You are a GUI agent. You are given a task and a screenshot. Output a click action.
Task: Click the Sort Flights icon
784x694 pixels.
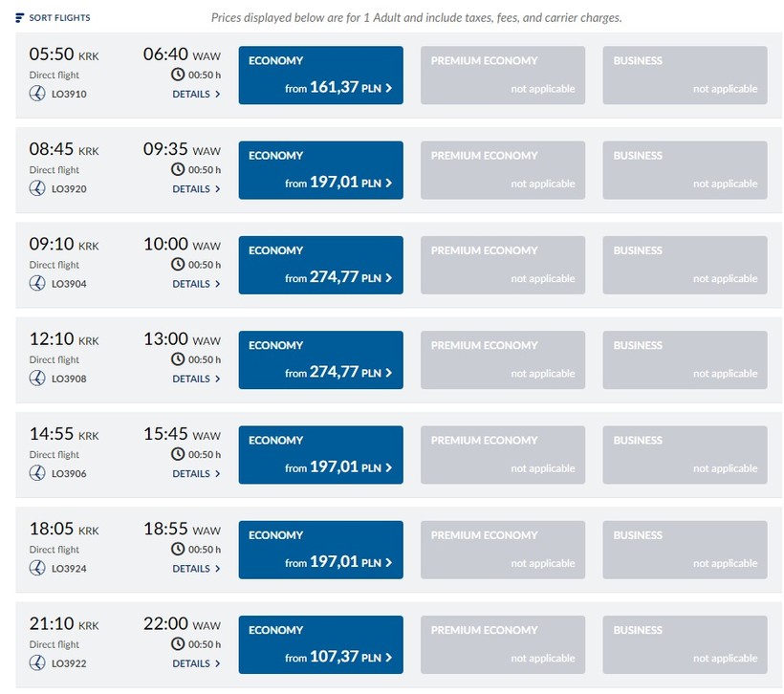pos(20,17)
